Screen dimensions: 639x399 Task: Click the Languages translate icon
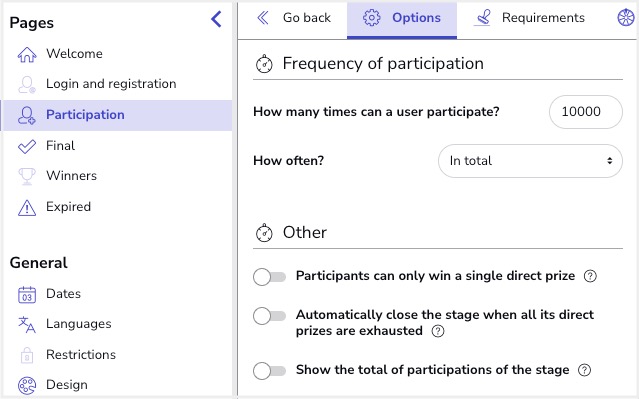coord(27,324)
